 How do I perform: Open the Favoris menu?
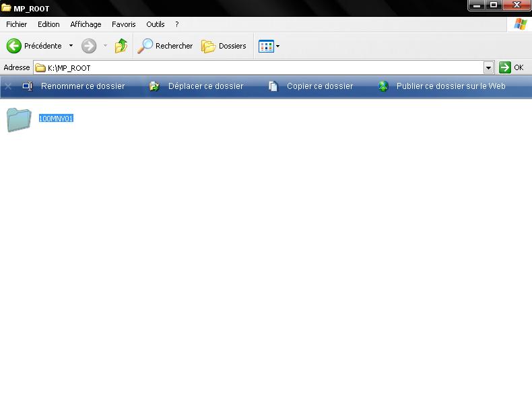[124, 24]
